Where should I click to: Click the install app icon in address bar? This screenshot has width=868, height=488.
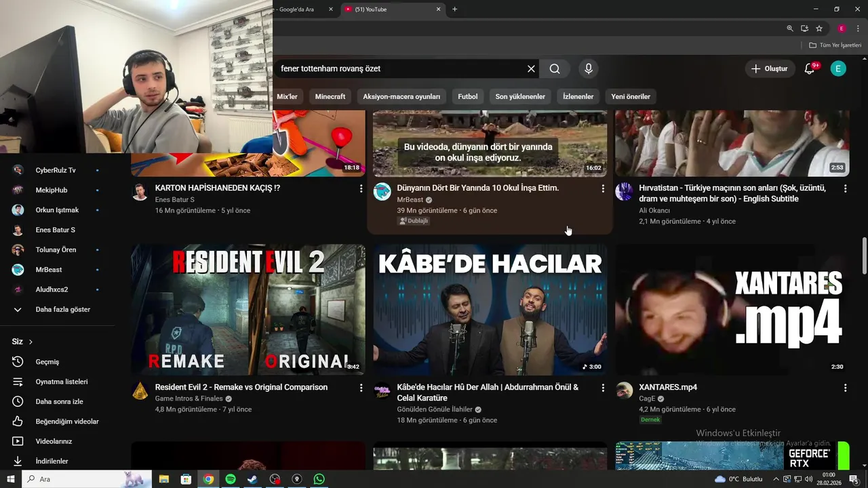click(x=804, y=28)
